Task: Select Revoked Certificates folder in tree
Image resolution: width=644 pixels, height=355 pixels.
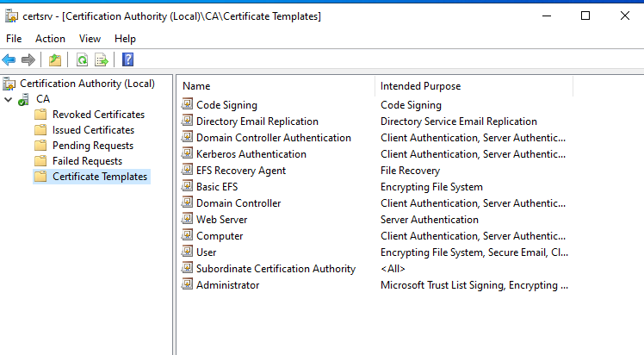Action: (x=98, y=115)
